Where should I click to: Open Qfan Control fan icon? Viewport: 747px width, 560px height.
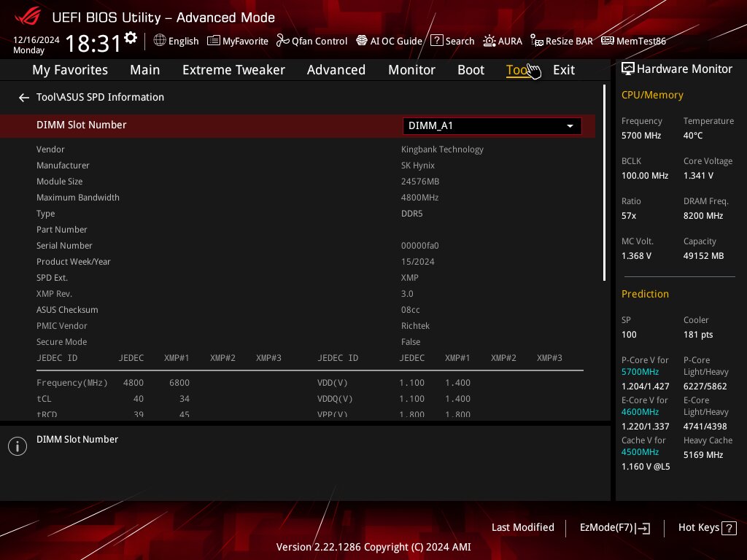[x=282, y=41]
